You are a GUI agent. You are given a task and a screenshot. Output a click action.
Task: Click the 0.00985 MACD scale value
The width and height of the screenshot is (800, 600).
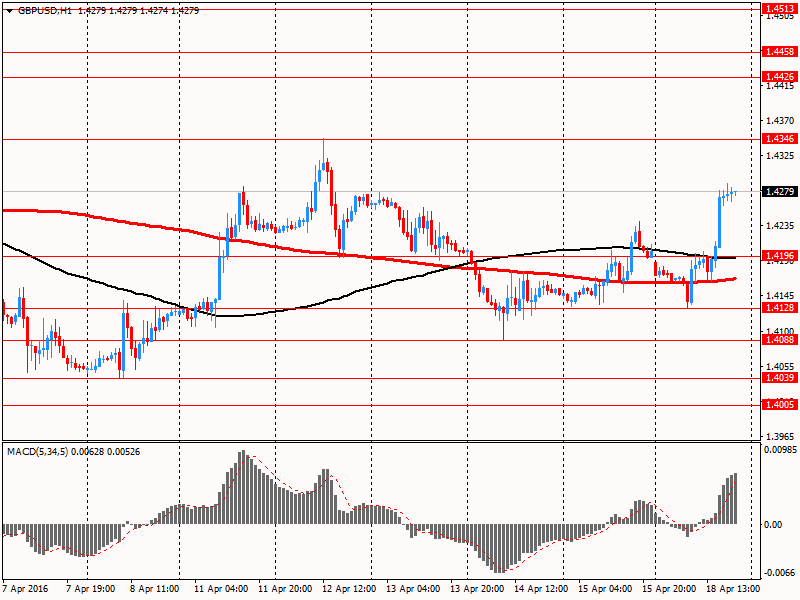(x=781, y=450)
